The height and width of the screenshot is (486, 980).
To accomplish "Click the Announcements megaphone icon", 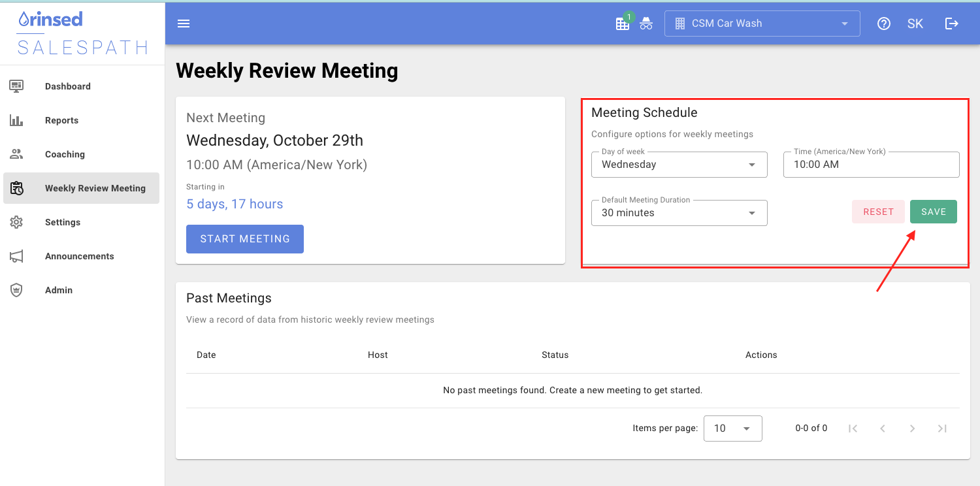I will click(x=17, y=256).
